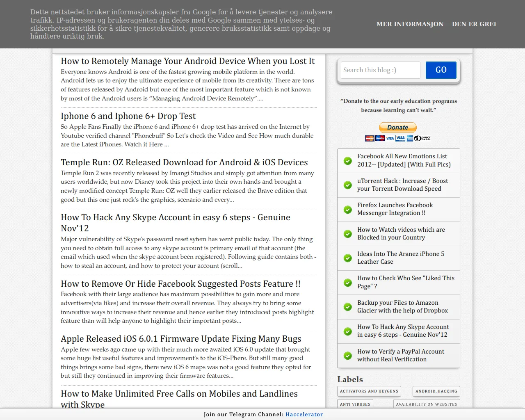Image resolution: width=525 pixels, height=420 pixels.
Task: Click the excerpt starting 'So Apple Fans Finally the iPhone 6'
Action: pos(187,136)
